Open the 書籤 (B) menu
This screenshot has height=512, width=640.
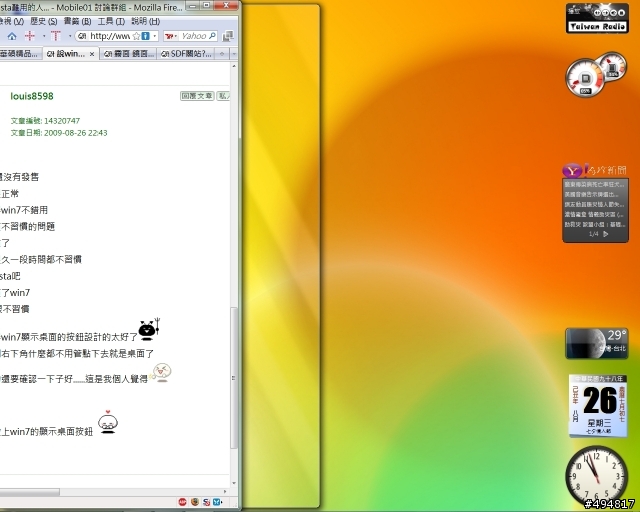click(x=77, y=21)
